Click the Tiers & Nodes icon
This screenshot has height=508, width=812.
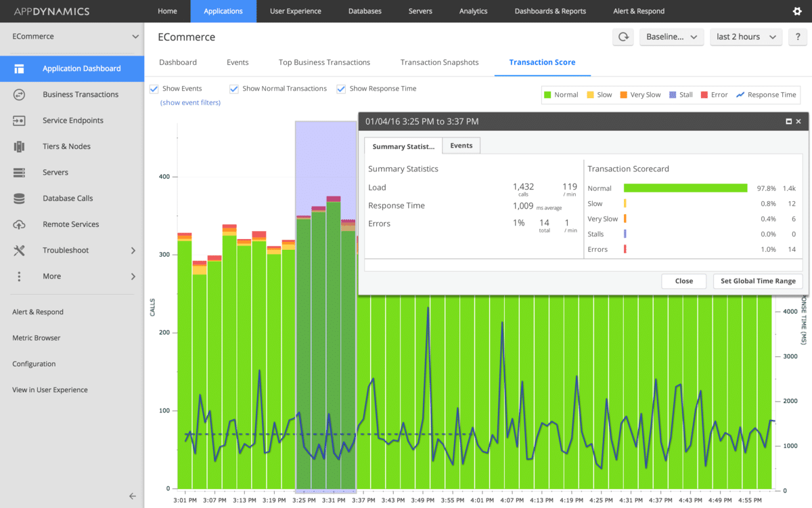(x=19, y=146)
